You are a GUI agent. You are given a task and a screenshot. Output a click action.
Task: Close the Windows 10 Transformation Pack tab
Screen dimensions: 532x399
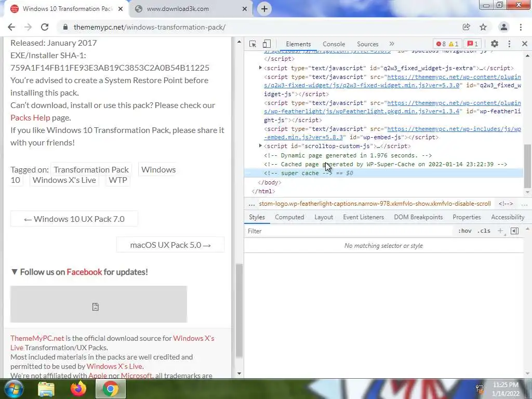point(121,9)
